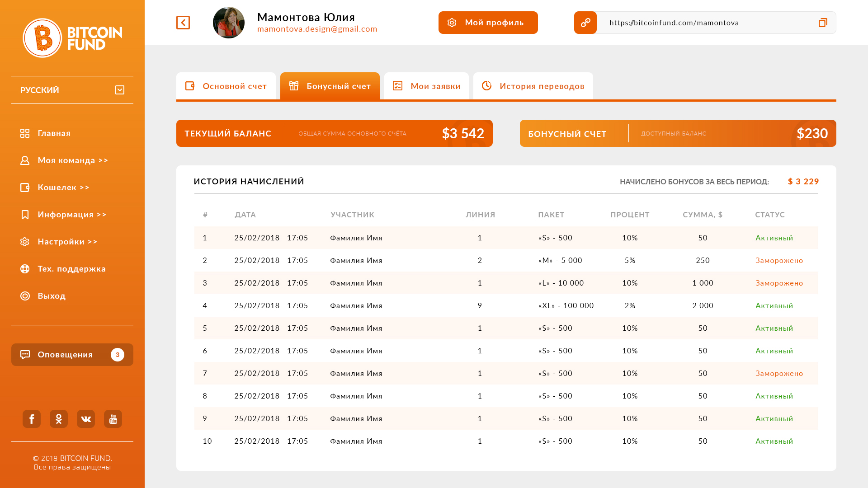
Task: Open the VK social icon
Action: pyautogui.click(x=86, y=419)
